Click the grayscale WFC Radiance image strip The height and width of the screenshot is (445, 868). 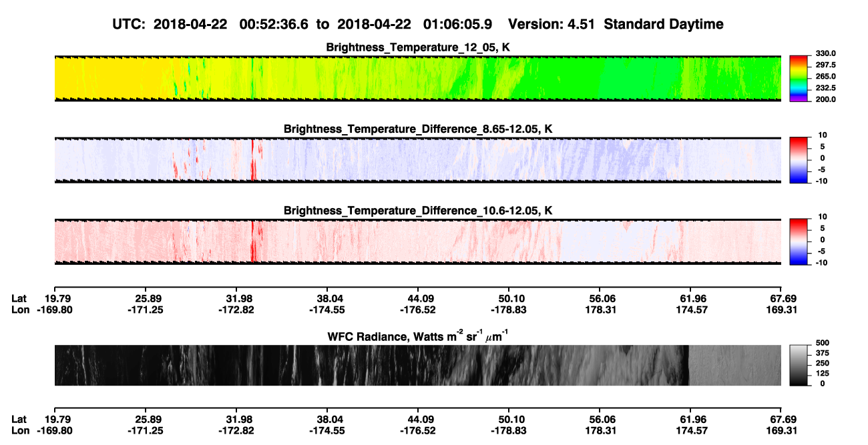(x=418, y=366)
